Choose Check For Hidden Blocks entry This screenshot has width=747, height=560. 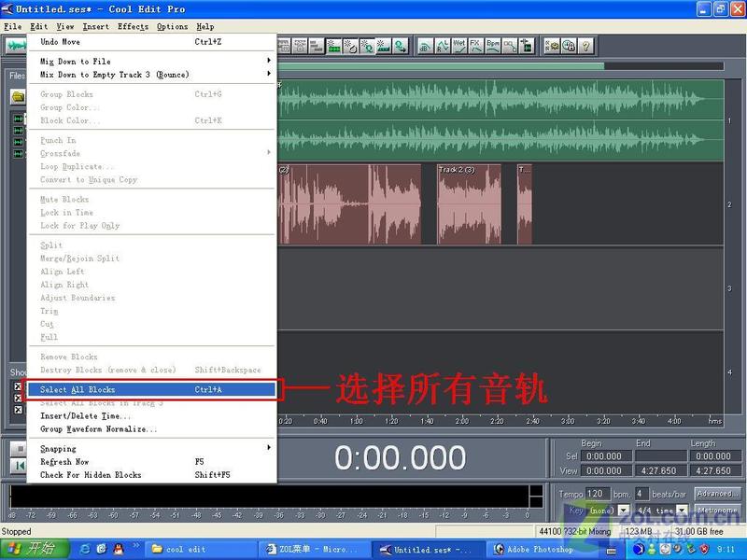tap(151, 475)
